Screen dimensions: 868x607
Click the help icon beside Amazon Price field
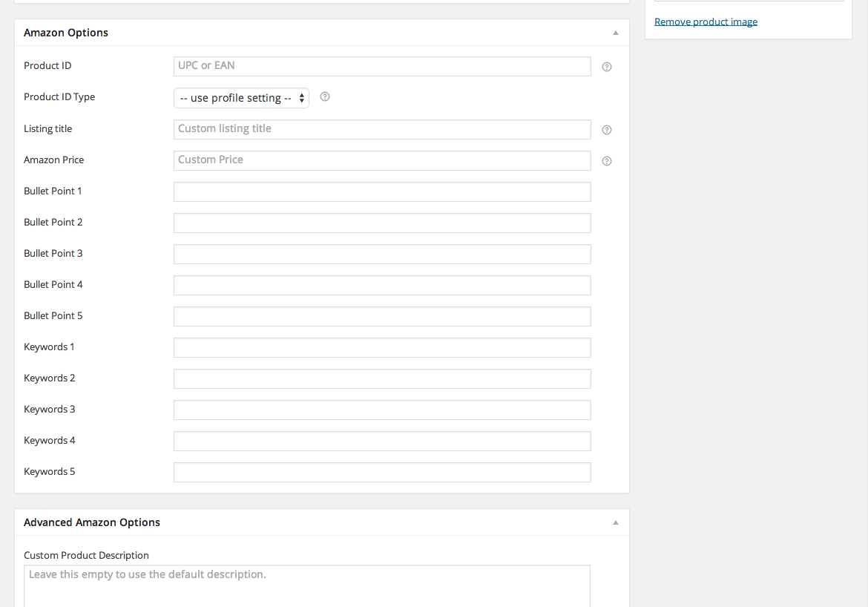pos(607,161)
